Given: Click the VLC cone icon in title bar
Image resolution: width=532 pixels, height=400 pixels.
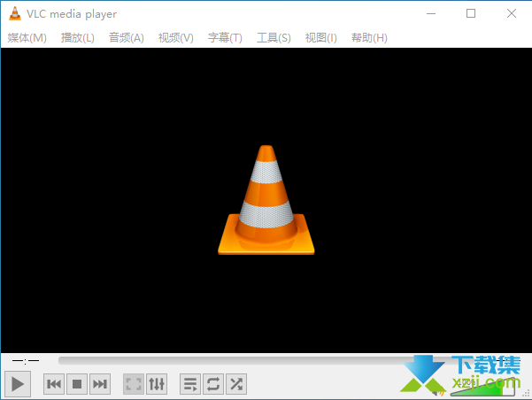Looking at the screenshot, I should coord(14,13).
